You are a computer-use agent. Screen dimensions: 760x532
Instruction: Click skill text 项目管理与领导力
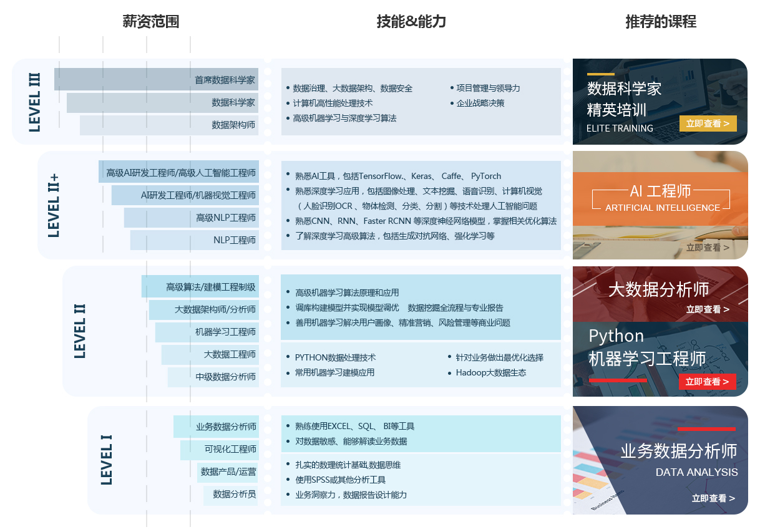(x=488, y=89)
